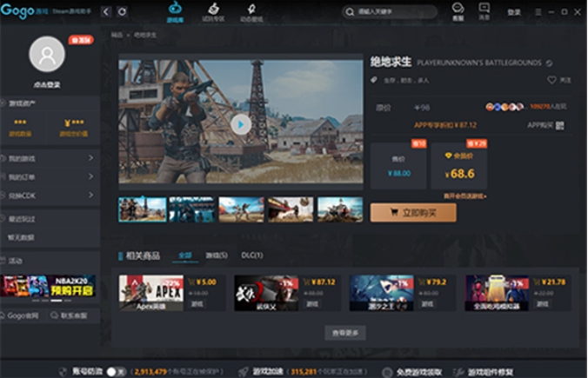Select the fourth screenshot thumbnail
Image resolution: width=588 pixels, height=378 pixels.
pyautogui.click(x=291, y=209)
